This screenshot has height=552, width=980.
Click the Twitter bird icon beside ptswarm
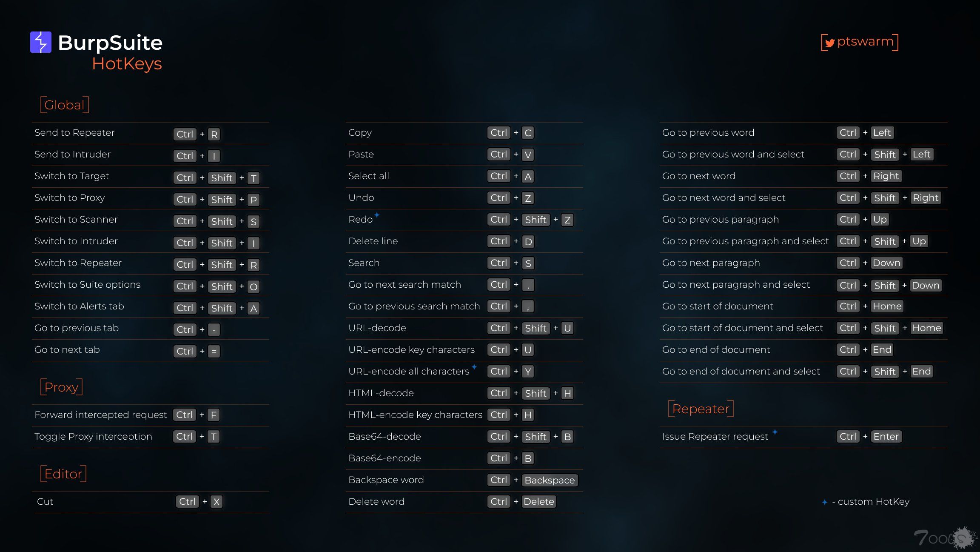[829, 43]
